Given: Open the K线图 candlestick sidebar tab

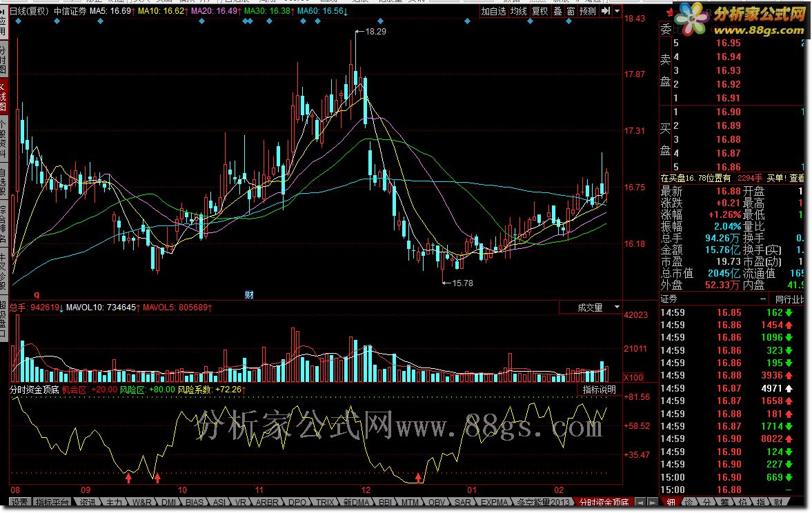Looking at the screenshot, I should pyautogui.click(x=3, y=96).
